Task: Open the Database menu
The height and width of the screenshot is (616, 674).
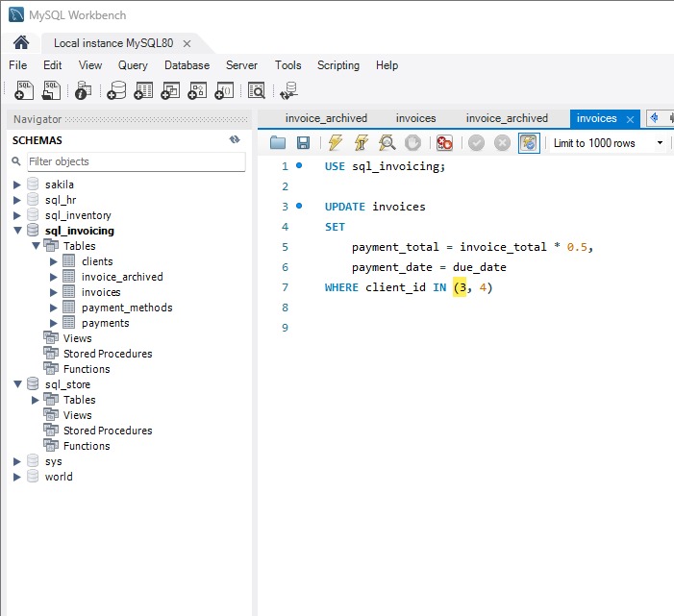Action: point(187,65)
